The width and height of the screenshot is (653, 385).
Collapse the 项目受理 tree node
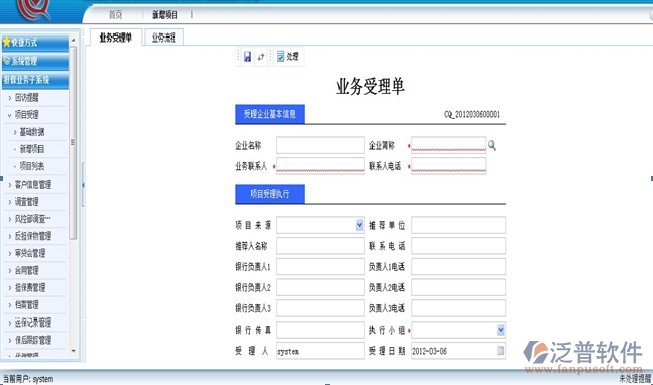(10, 115)
